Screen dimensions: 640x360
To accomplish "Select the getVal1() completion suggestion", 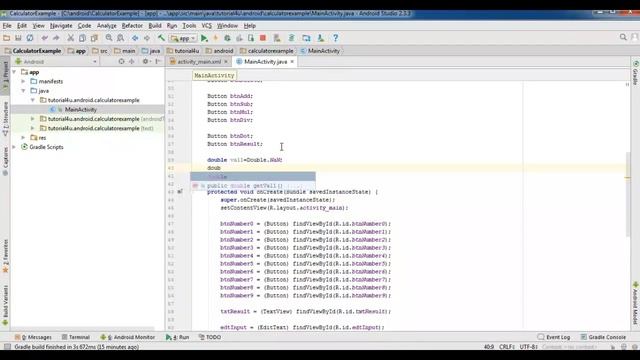I will coord(253,186).
